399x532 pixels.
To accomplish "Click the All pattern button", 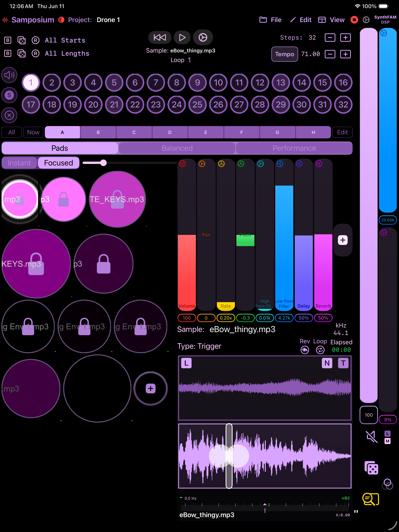I will pos(12,132).
